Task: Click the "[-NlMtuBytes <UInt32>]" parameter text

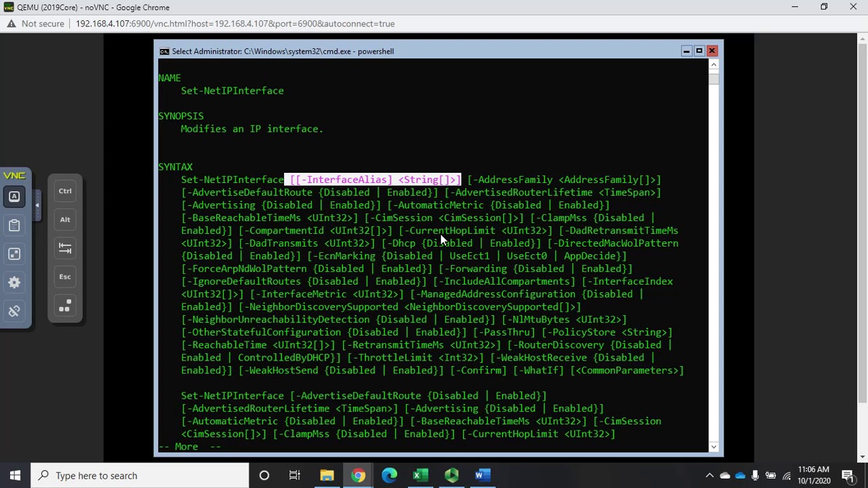Action: pyautogui.click(x=564, y=319)
